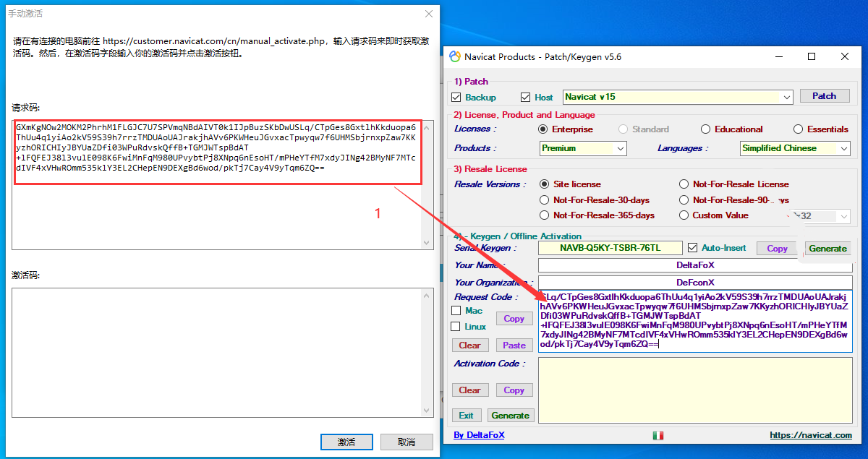Click the 激活 button in the dialog

click(346, 442)
